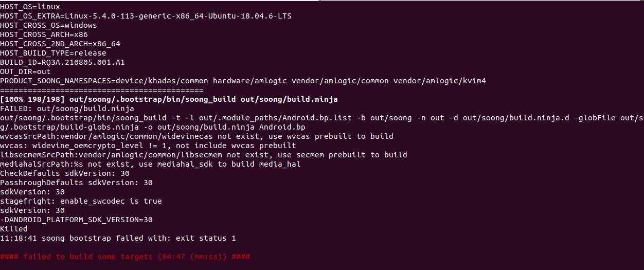644x270 pixels.
Task: Click the bold '[100% 198/198]' progress line
Action: tap(169, 99)
